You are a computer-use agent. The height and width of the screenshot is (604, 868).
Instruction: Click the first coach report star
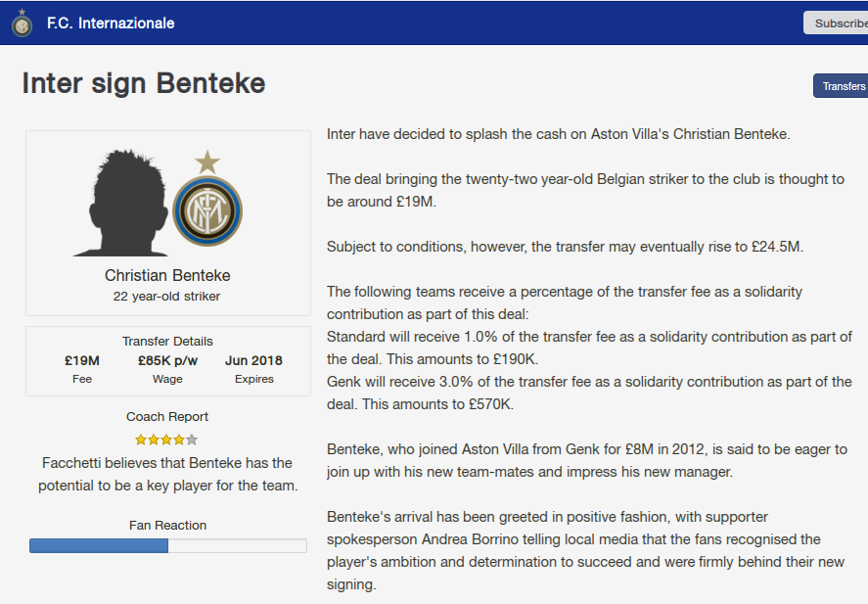141,441
